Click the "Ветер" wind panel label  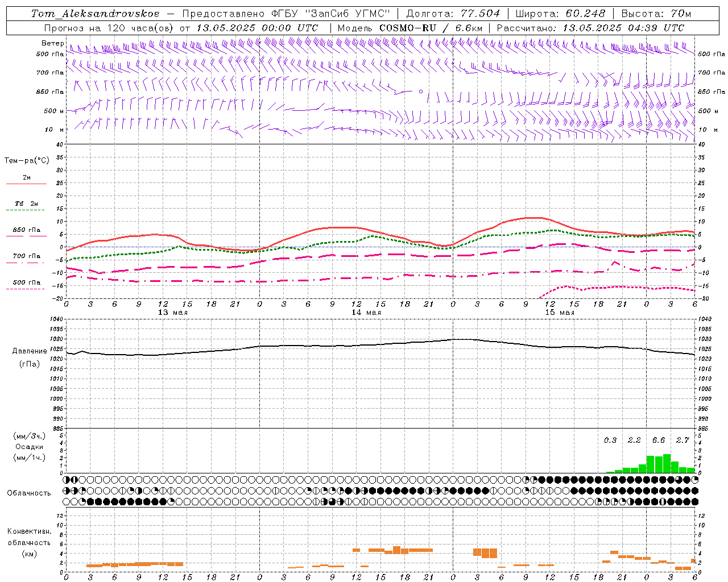53,43
